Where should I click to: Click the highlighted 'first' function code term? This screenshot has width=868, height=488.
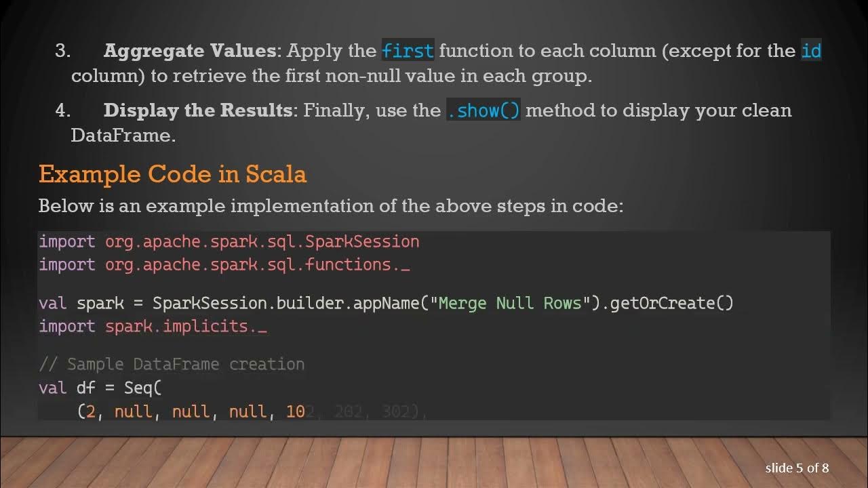(408, 51)
